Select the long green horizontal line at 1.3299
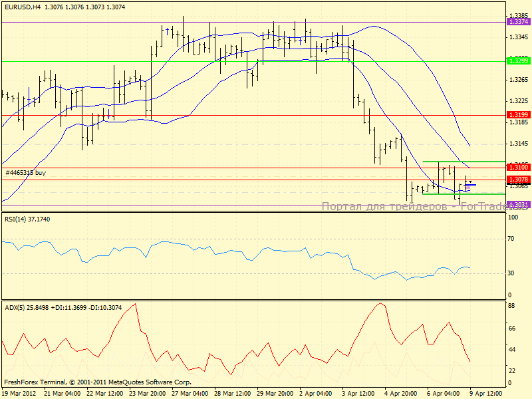 pos(199,61)
